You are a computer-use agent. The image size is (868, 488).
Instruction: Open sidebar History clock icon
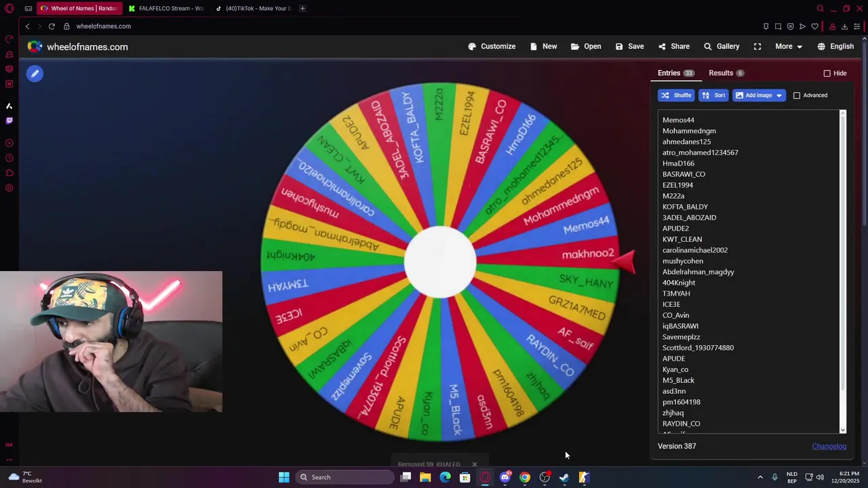9,158
